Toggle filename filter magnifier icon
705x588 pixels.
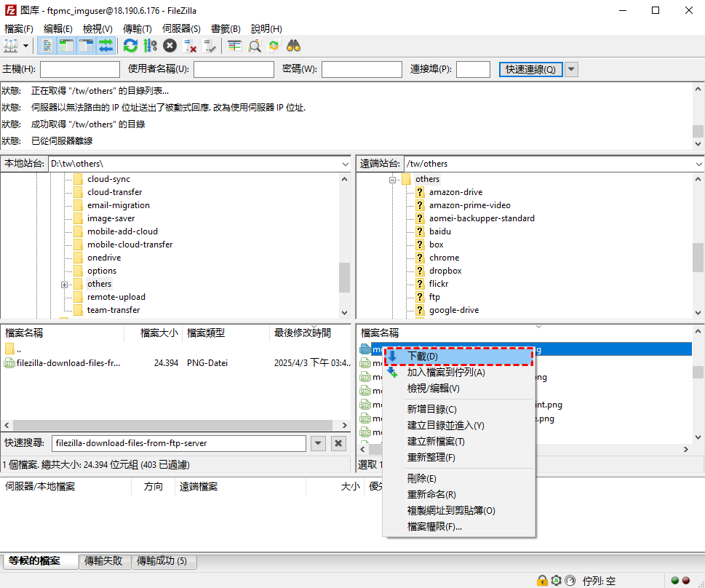255,46
